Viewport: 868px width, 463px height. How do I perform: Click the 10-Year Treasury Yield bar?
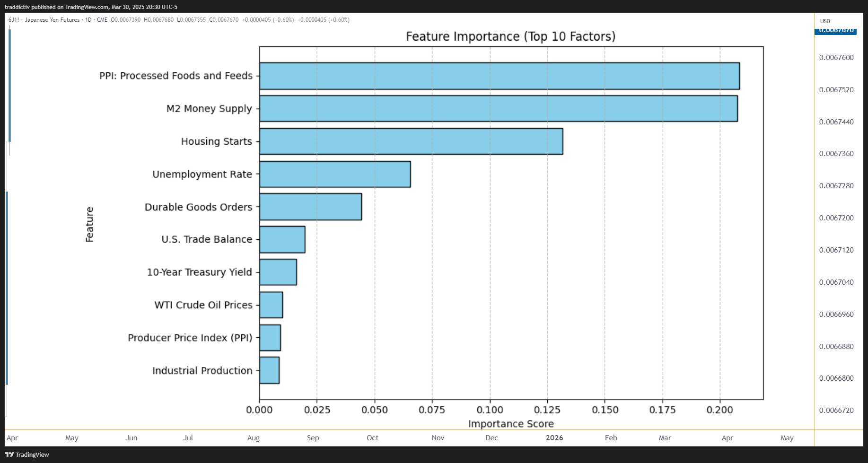(x=278, y=272)
